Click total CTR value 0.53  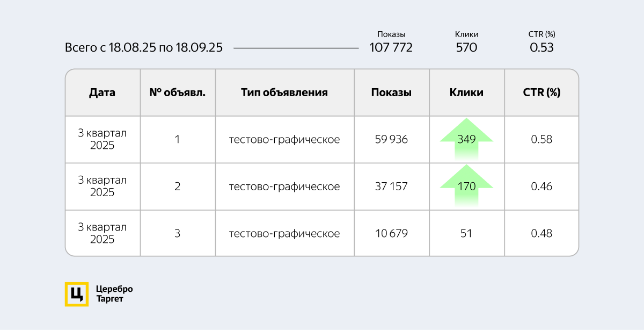541,47
